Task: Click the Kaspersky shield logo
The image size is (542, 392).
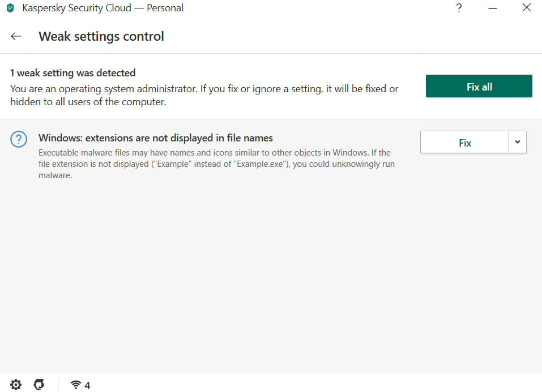Action: pyautogui.click(x=10, y=8)
